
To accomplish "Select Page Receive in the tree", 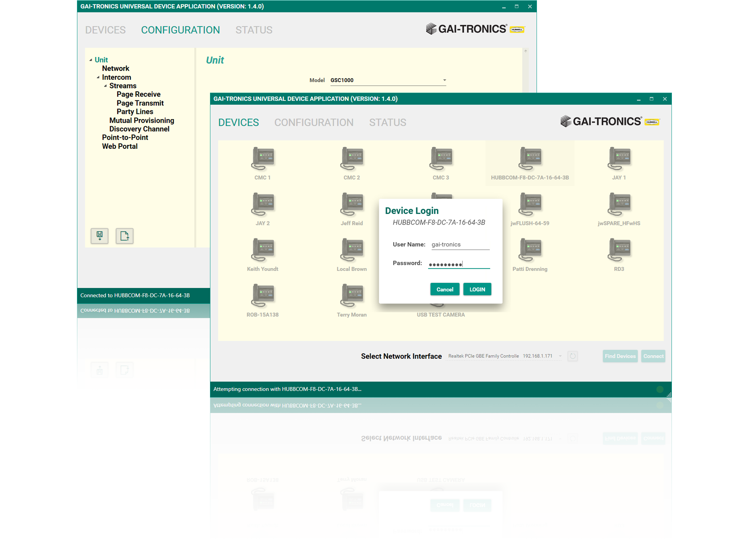I will click(x=138, y=95).
